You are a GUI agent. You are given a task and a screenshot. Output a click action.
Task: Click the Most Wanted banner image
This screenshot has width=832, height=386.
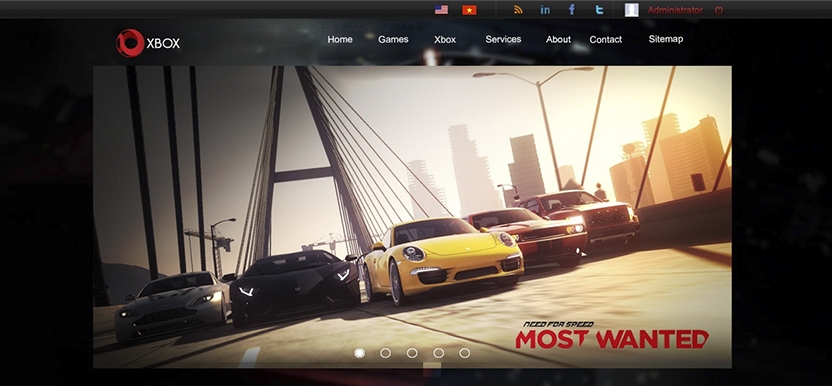pos(412,217)
